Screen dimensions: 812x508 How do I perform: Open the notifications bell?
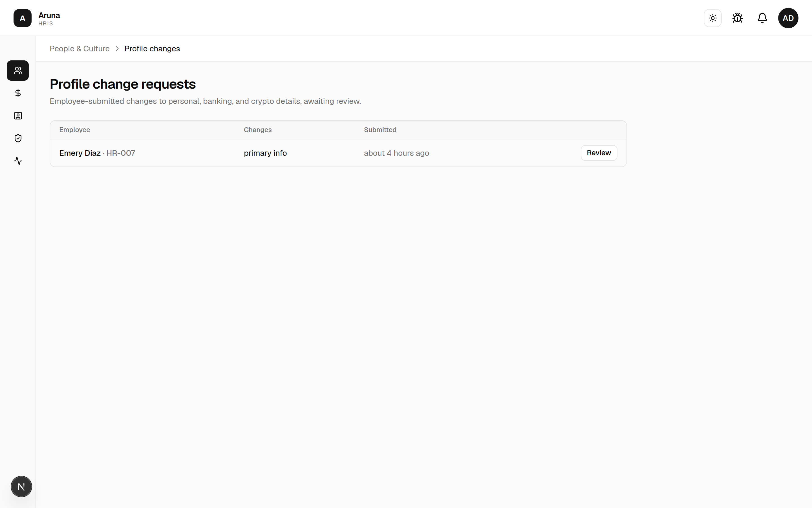pos(762,18)
